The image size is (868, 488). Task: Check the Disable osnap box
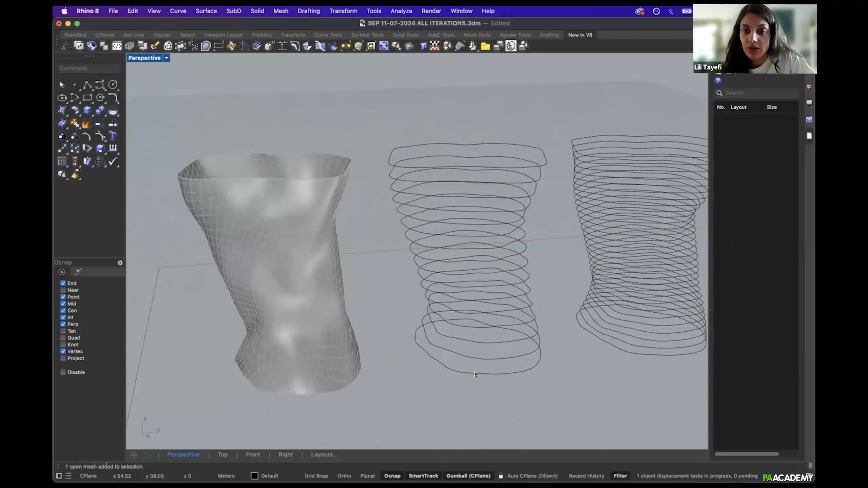[x=63, y=372]
